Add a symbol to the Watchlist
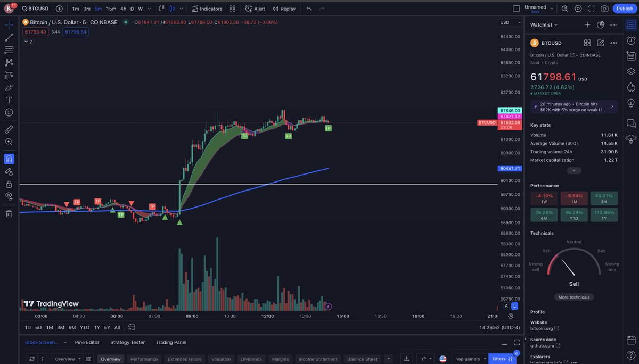The height and width of the screenshot is (364, 639). click(x=587, y=24)
